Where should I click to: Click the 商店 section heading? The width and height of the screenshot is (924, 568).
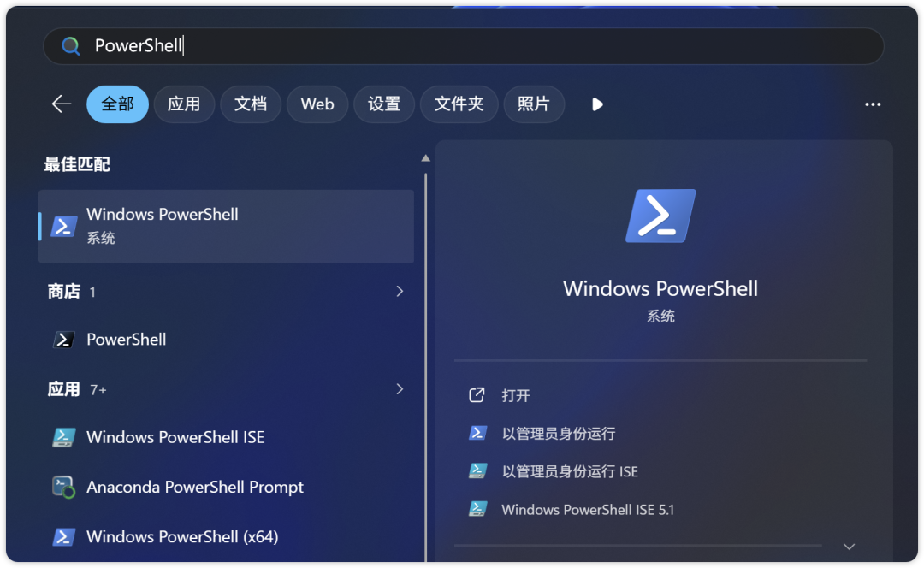pyautogui.click(x=63, y=291)
